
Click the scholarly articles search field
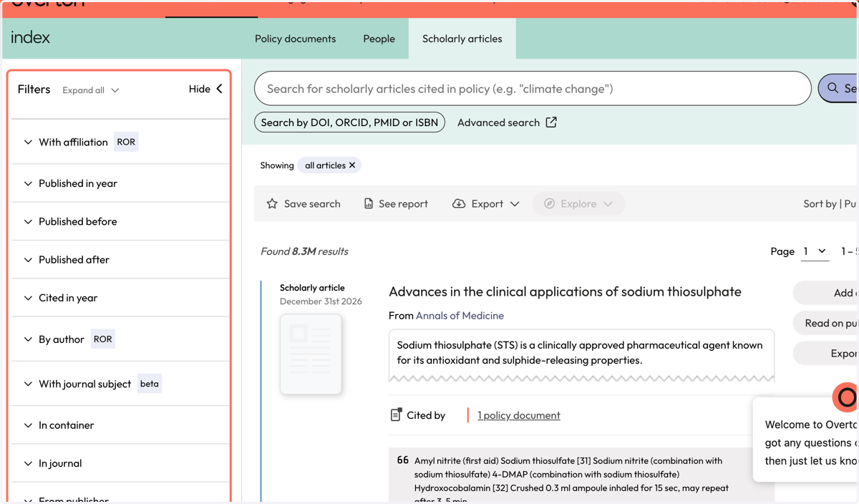533,89
